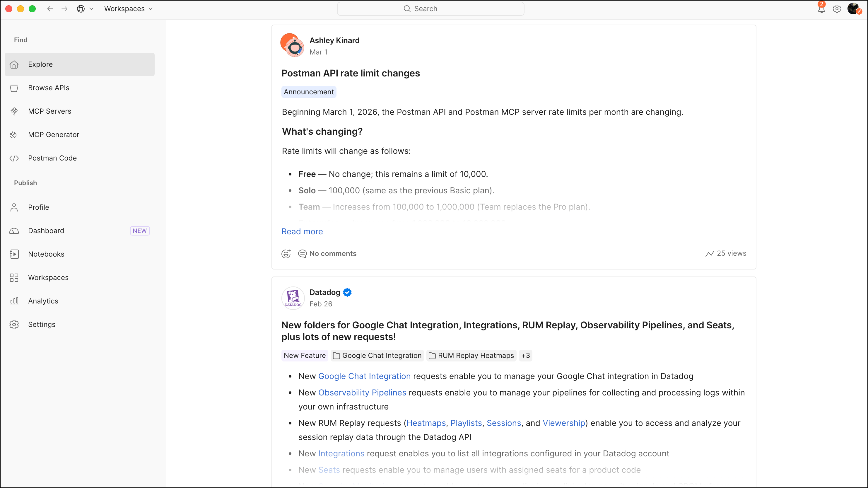Go back with the left arrow

(50, 9)
